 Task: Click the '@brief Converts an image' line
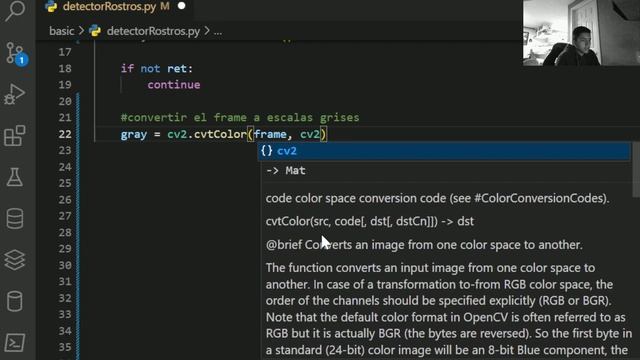tap(424, 245)
